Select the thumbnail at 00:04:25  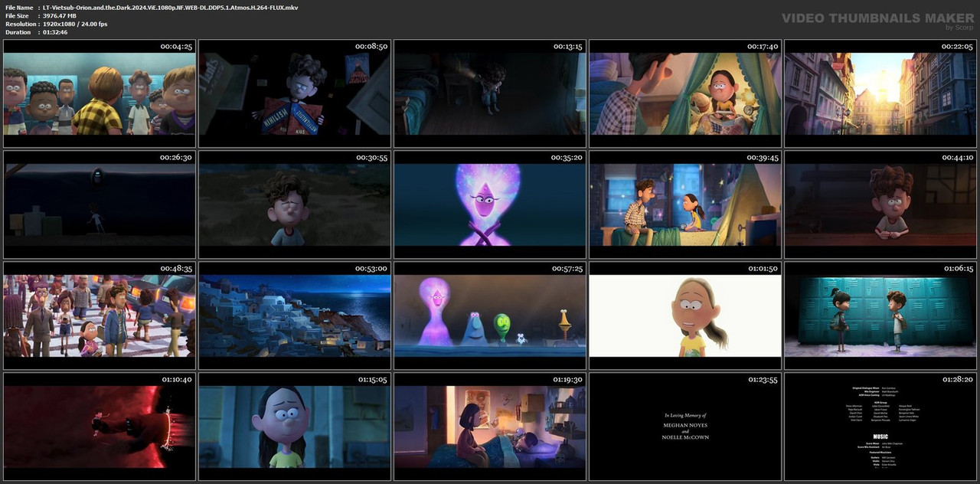click(100, 93)
